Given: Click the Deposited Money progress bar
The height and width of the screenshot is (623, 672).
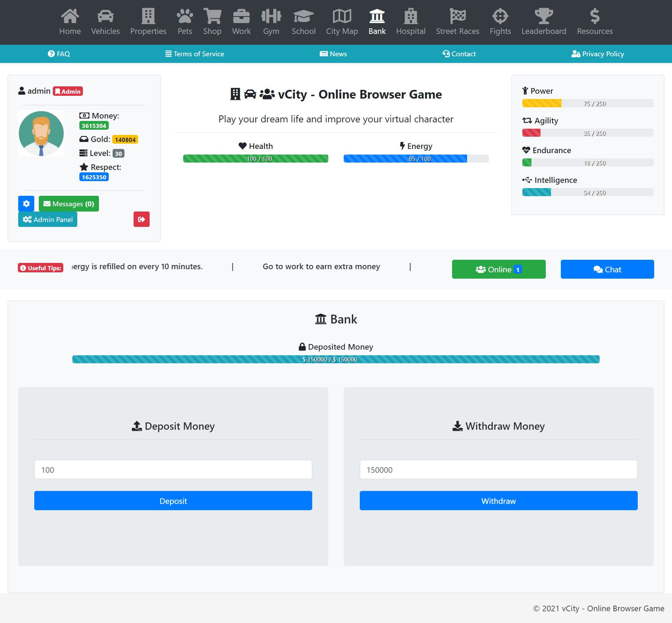Looking at the screenshot, I should [x=336, y=359].
